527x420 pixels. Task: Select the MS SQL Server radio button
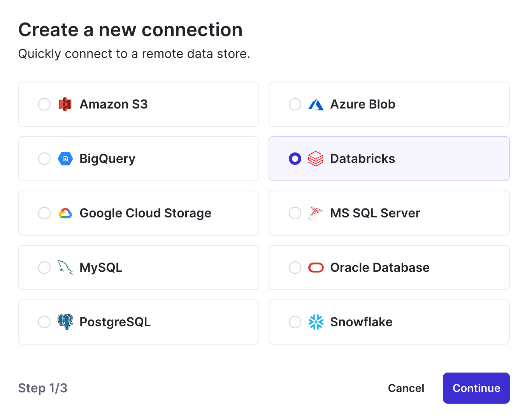point(295,213)
